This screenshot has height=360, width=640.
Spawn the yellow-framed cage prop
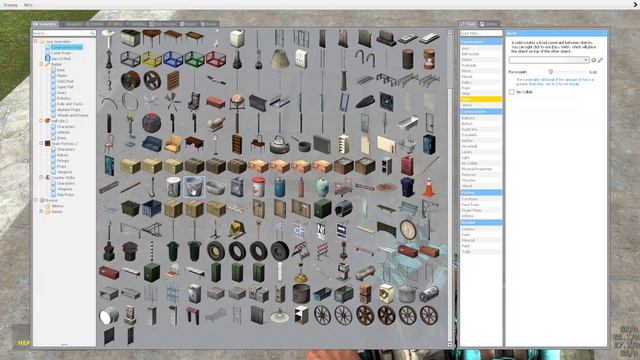pyautogui.click(x=151, y=60)
